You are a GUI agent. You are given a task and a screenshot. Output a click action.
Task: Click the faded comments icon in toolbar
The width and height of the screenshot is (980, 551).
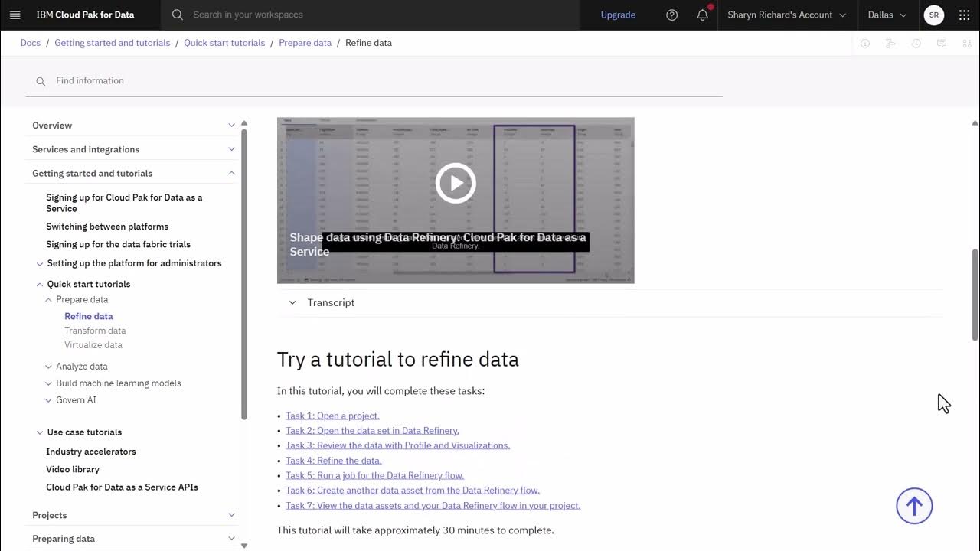(942, 44)
